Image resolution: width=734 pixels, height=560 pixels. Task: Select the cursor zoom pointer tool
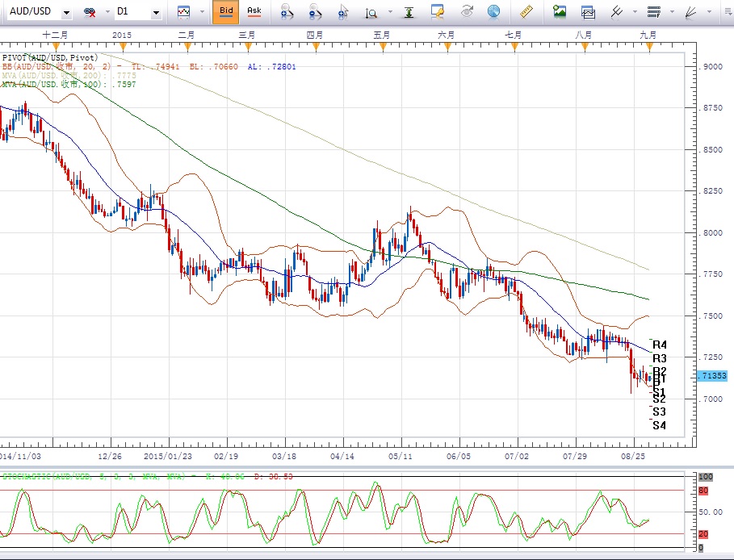pos(343,12)
